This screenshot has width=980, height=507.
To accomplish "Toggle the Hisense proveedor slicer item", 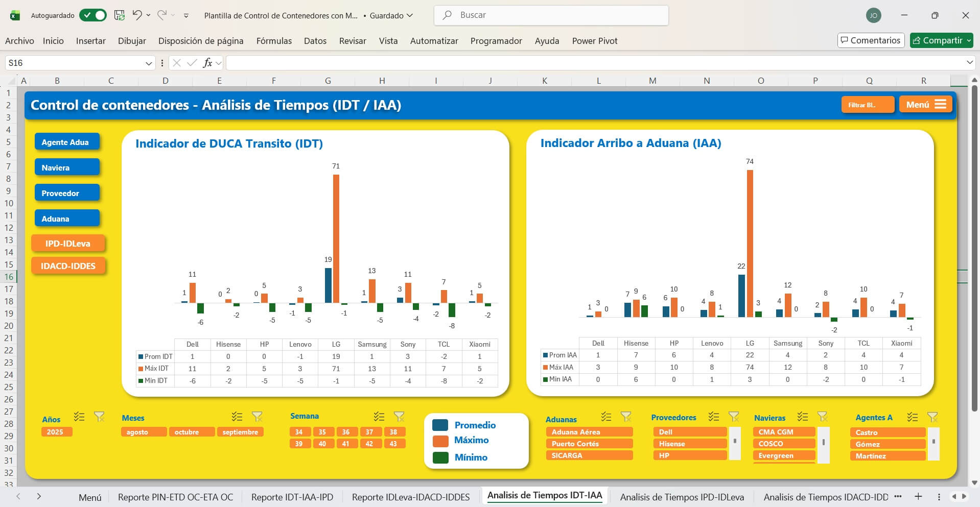I will [689, 444].
